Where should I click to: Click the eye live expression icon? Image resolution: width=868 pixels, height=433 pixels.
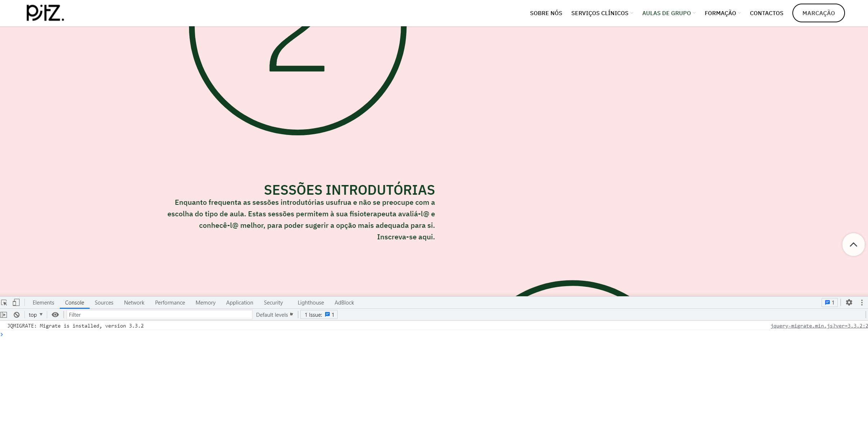pos(55,315)
